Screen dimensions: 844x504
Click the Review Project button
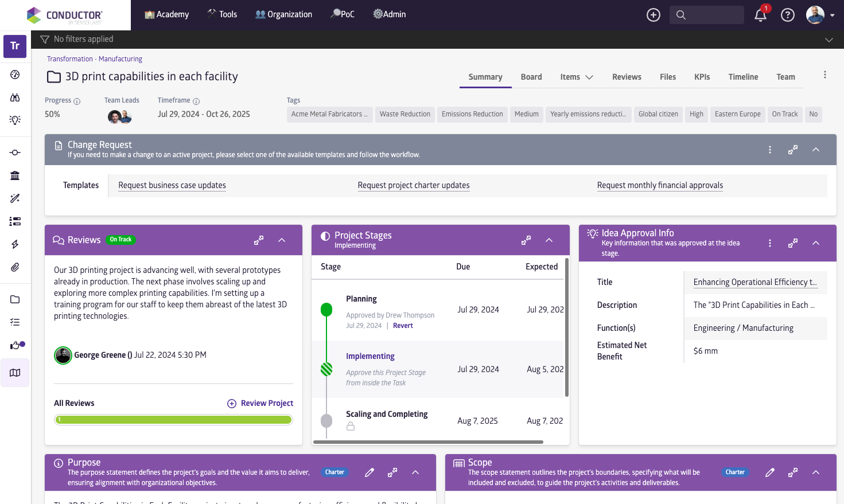click(x=260, y=403)
